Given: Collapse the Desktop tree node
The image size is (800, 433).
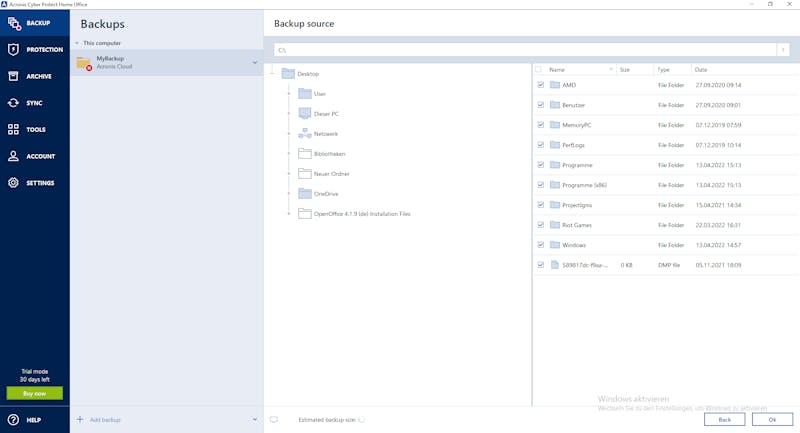Looking at the screenshot, I should (x=272, y=73).
